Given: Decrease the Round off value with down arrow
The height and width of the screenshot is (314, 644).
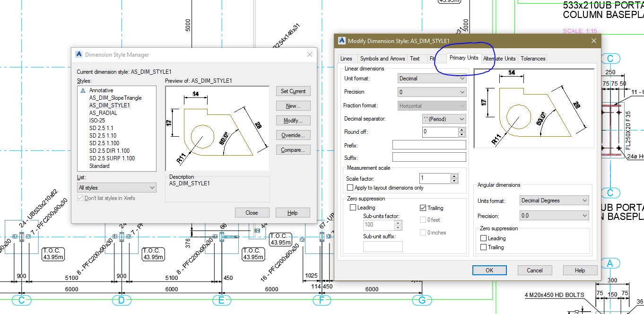Looking at the screenshot, I should point(462,134).
